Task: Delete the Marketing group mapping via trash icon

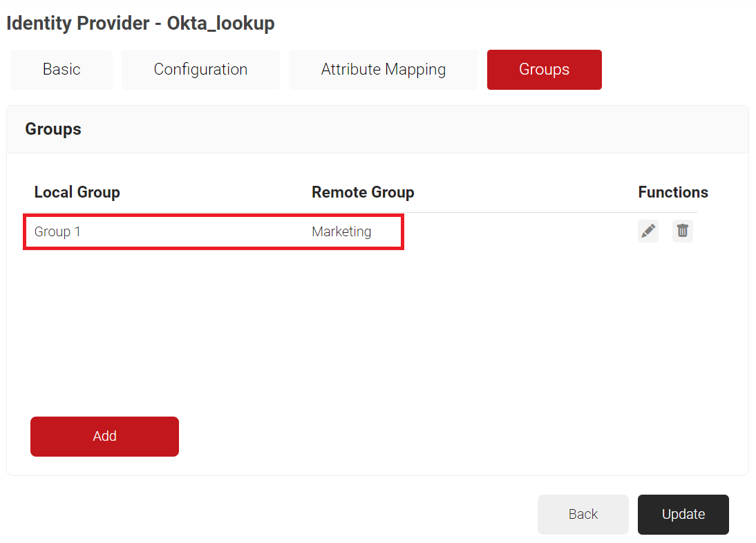Action: click(x=682, y=231)
